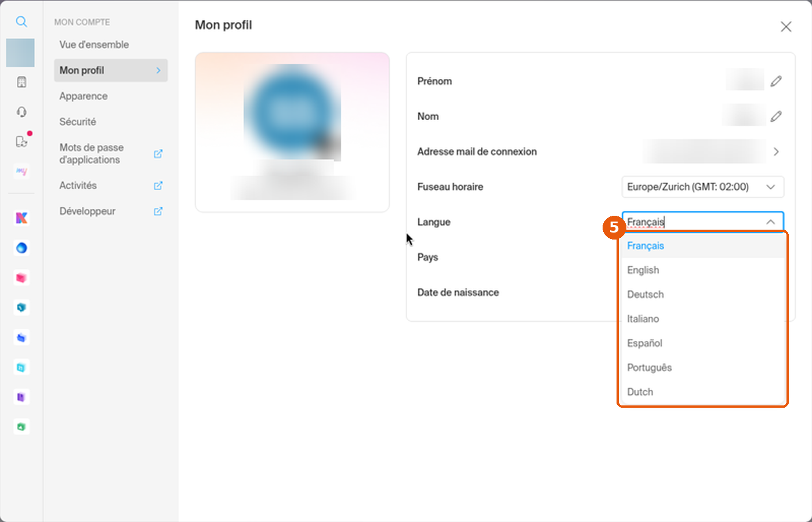Open the organization building icon
Viewport: 812px width, 522px height.
21,82
